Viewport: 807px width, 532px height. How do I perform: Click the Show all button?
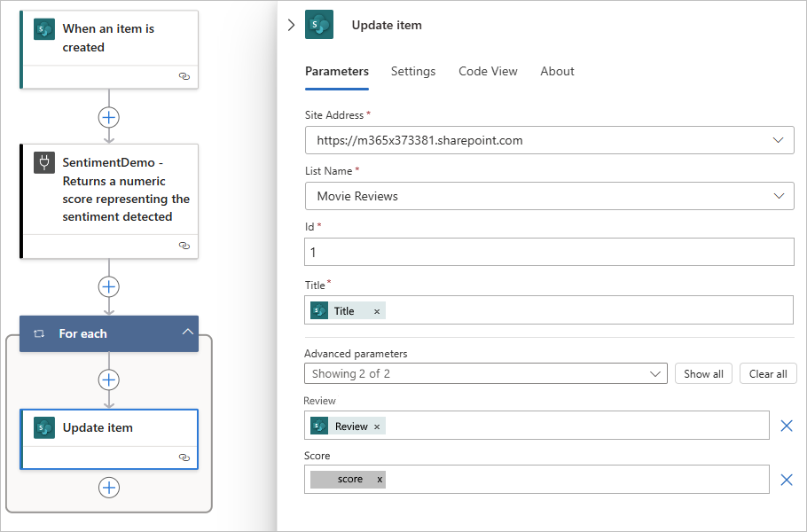703,373
